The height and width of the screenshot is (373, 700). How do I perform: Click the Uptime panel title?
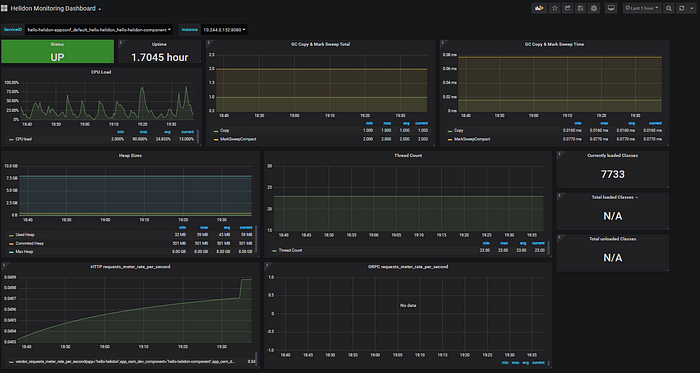[x=159, y=45]
